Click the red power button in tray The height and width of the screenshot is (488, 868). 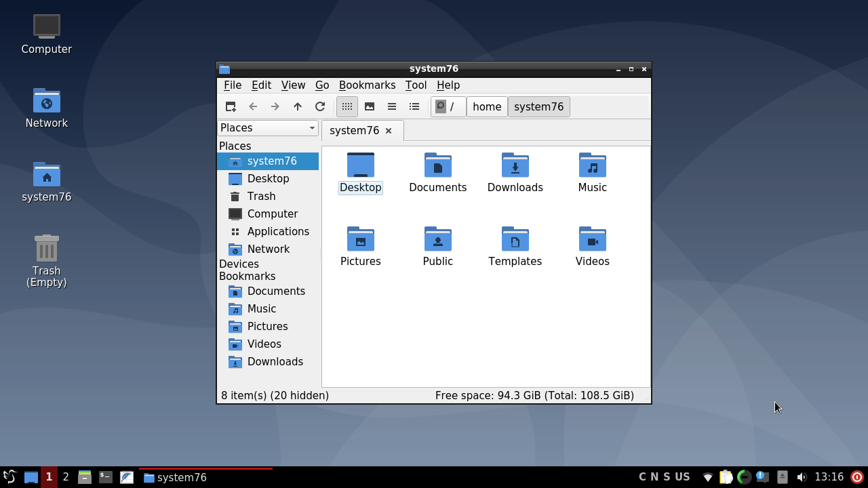[857, 477]
